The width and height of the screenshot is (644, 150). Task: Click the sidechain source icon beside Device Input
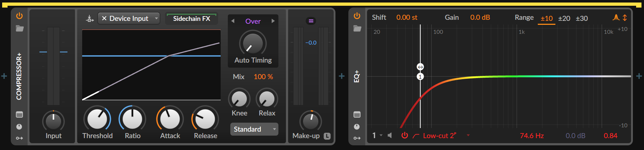[90, 18]
